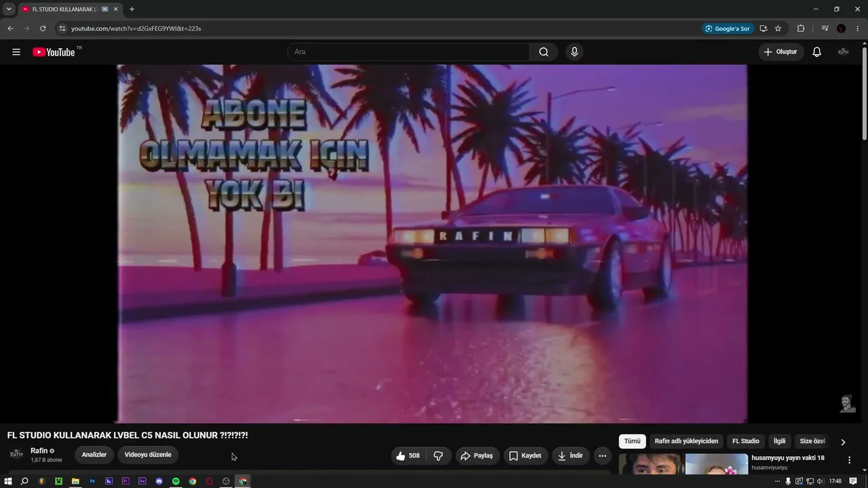This screenshot has height=488, width=868.
Task: Click the video player to pause
Action: click(432, 244)
